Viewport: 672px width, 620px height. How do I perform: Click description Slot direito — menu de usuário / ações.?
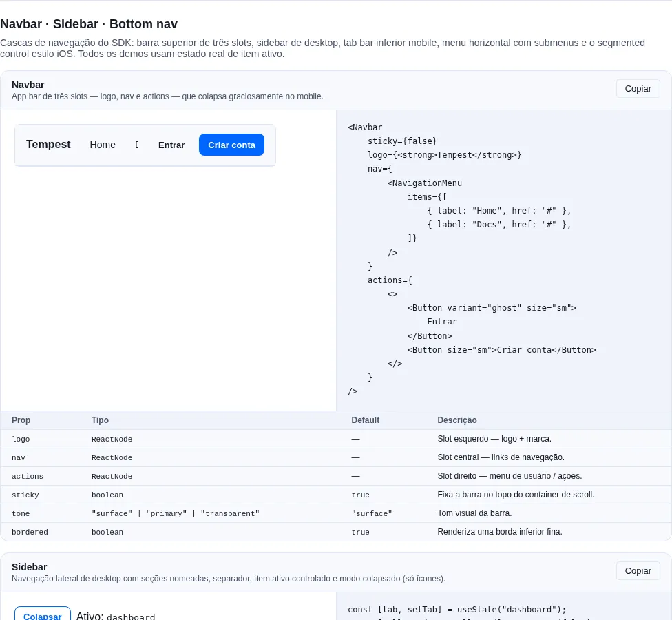(x=510, y=476)
